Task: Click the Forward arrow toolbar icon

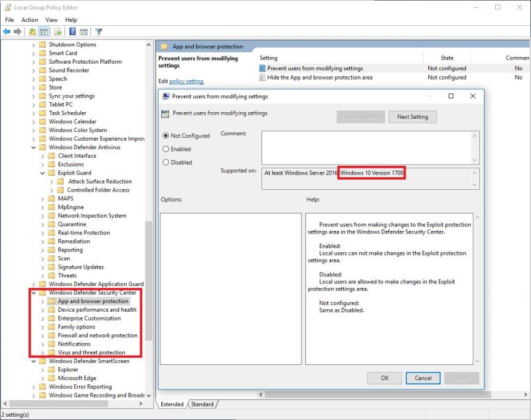Action: [18, 32]
